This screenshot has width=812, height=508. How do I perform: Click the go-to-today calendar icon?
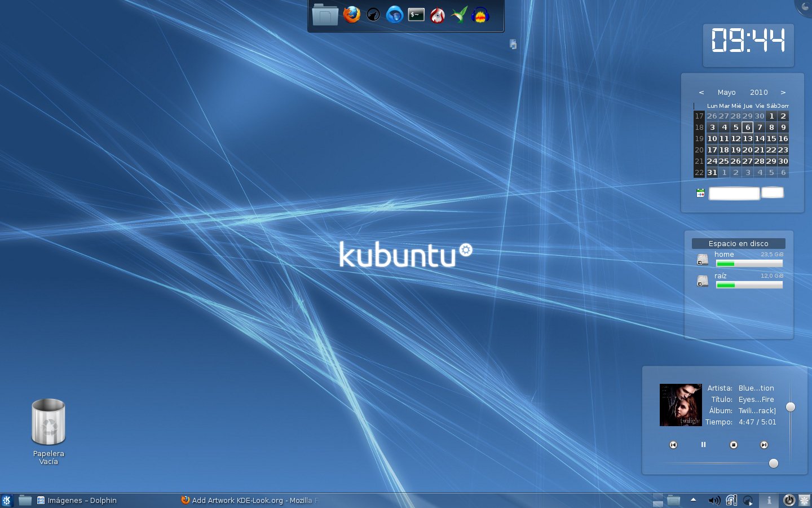700,193
